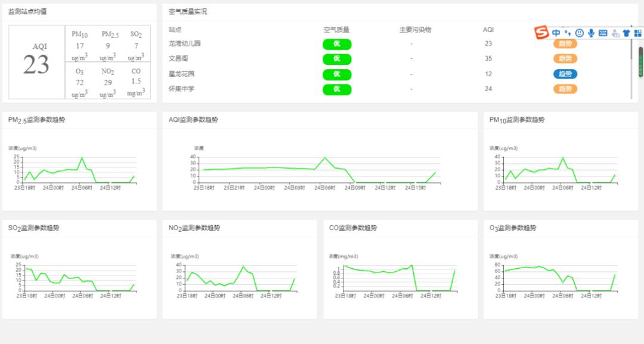Sort by the AQI column header

[487, 29]
